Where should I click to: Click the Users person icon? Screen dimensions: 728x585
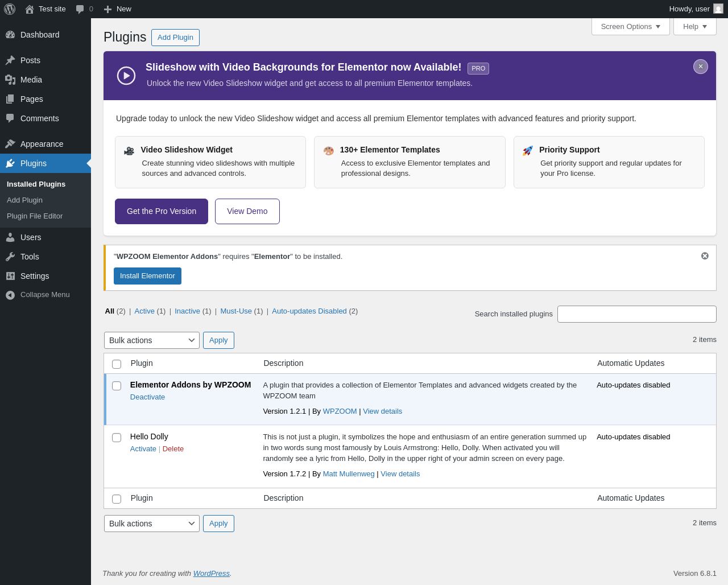(10, 237)
